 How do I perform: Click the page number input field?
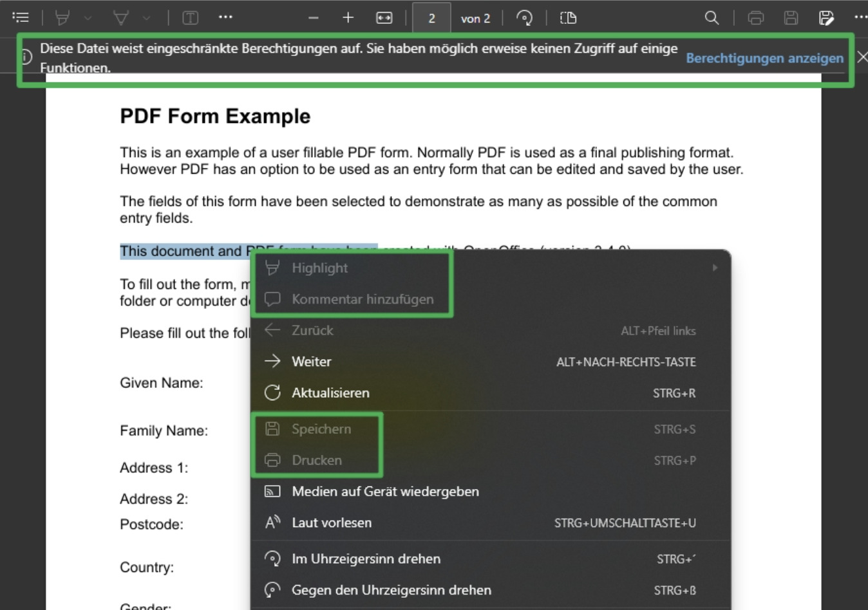(431, 18)
